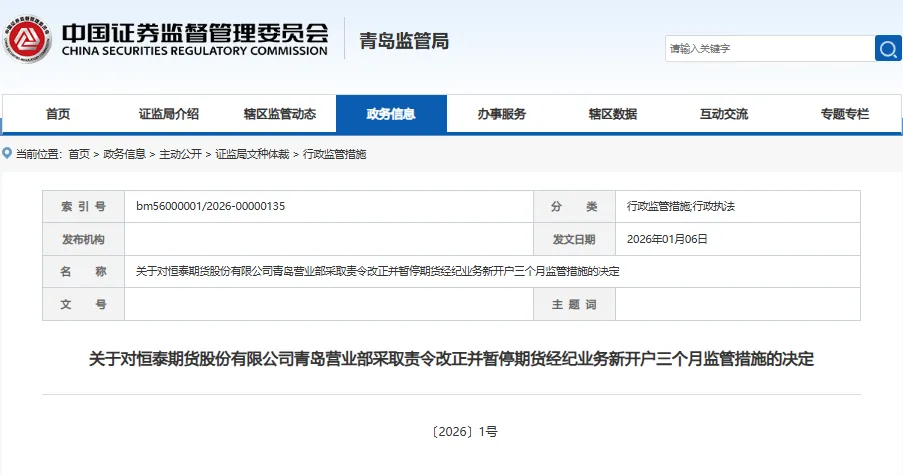Click the blue search magnifier button
This screenshot has width=903, height=475.
click(888, 48)
